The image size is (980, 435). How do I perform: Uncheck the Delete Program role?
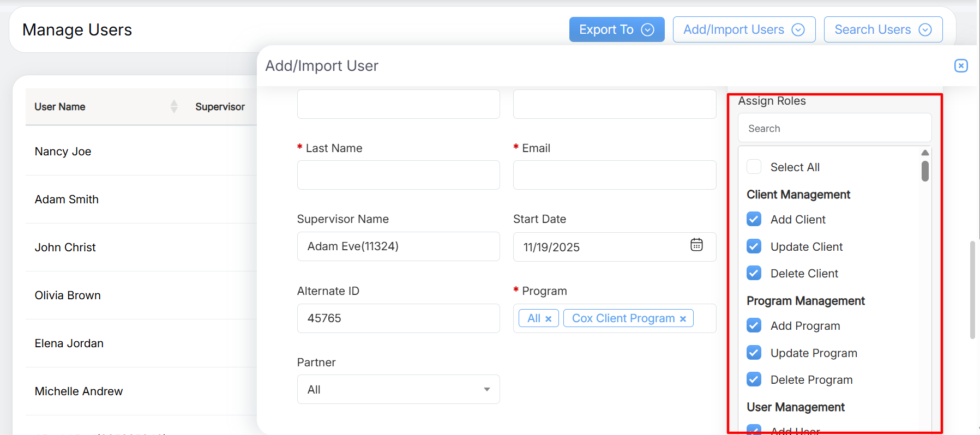754,379
